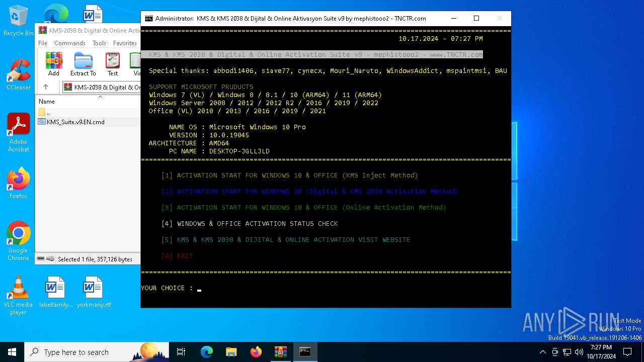Click the taskbar clock showing 7:27 PM

601,352
